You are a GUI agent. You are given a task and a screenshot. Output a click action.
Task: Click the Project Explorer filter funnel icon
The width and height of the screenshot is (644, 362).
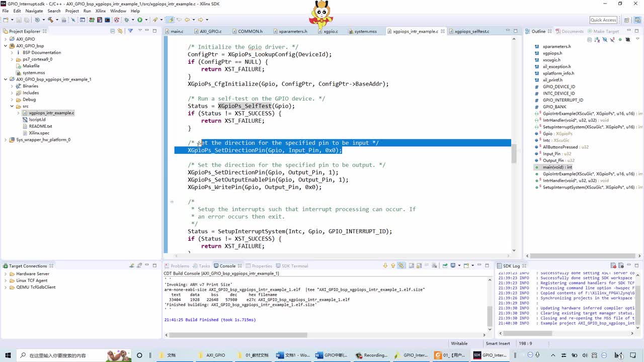click(130, 31)
